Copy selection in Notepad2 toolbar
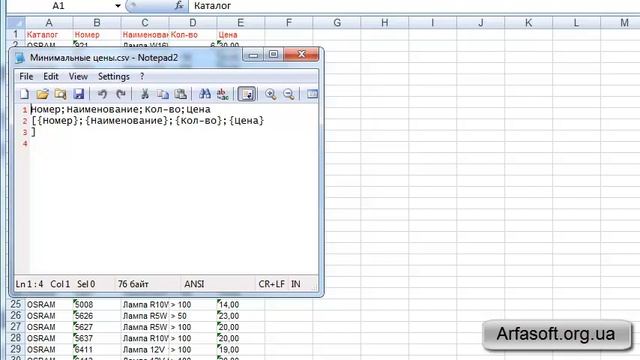This screenshot has width=640, height=360. (x=162, y=94)
